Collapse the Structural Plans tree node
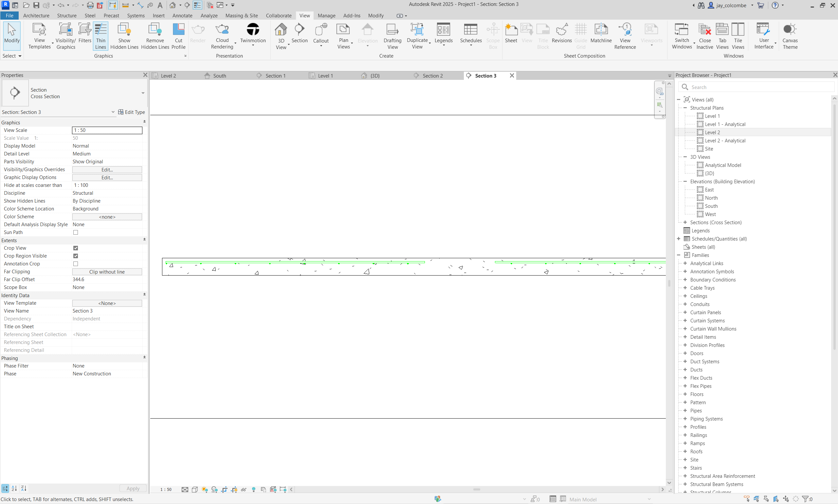Image resolution: width=838 pixels, height=504 pixels. (x=685, y=108)
